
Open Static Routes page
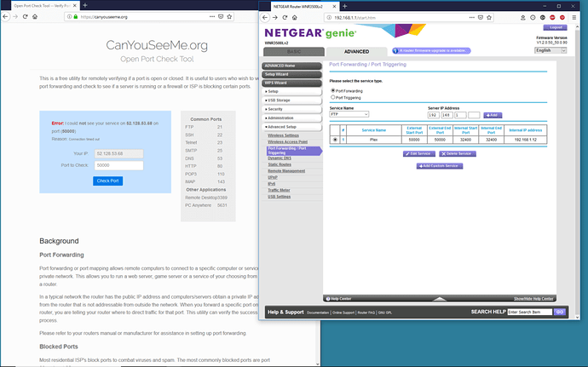[x=280, y=164]
